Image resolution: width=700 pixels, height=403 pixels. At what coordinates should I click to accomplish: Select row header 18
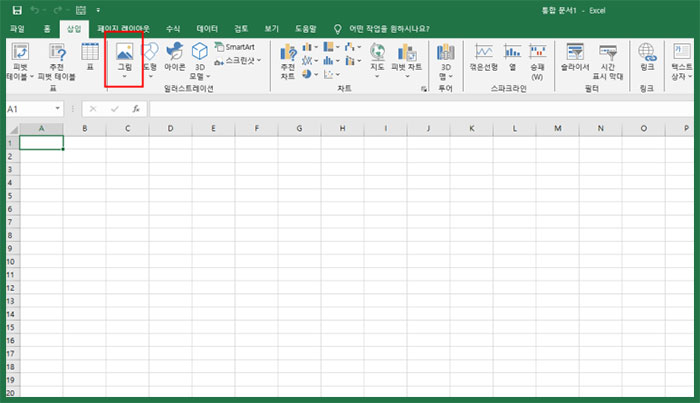(x=12, y=366)
